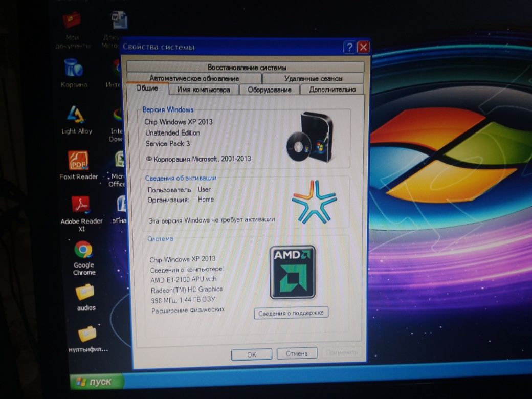Click the colorful star activation logo
The width and height of the screenshot is (532, 399).
click(314, 202)
